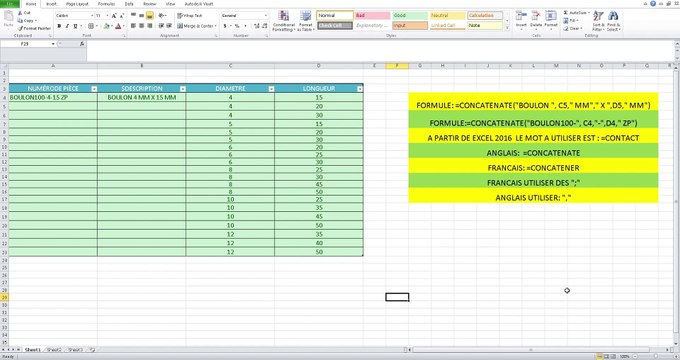Image resolution: width=680 pixels, height=360 pixels.
Task: Switch to the Formulas tab
Action: pyautogui.click(x=106, y=4)
